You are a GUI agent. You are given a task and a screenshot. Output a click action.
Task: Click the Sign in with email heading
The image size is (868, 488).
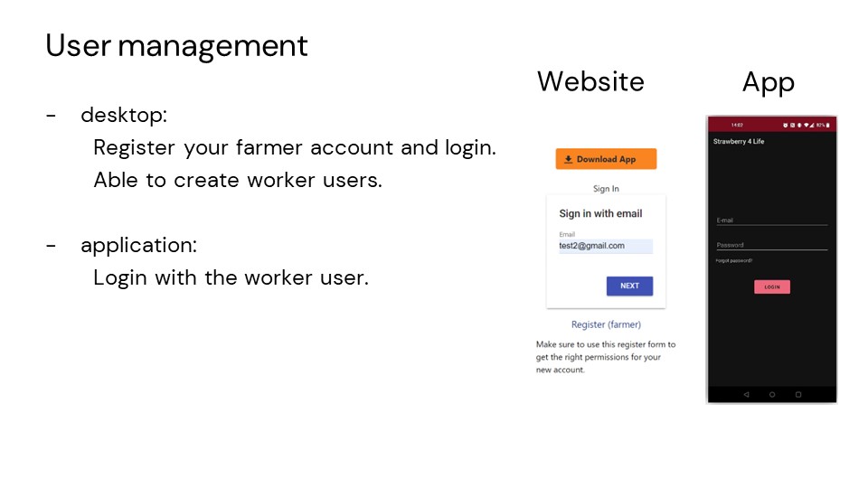(x=600, y=214)
